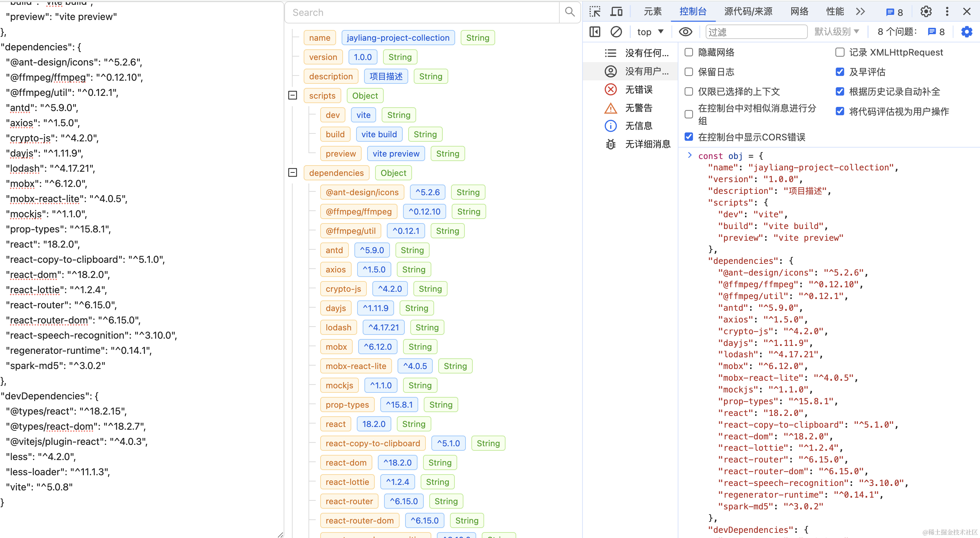
Task: Select the lodash key tag
Action: 338,327
